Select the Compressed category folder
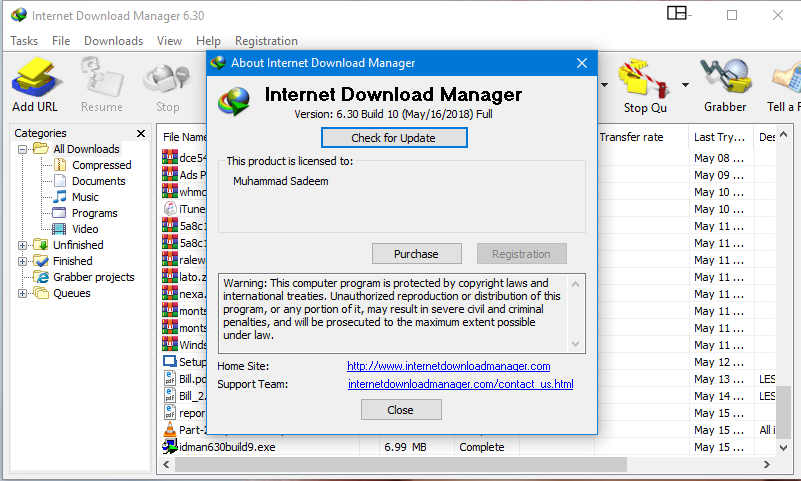This screenshot has height=481, width=801. click(x=102, y=165)
